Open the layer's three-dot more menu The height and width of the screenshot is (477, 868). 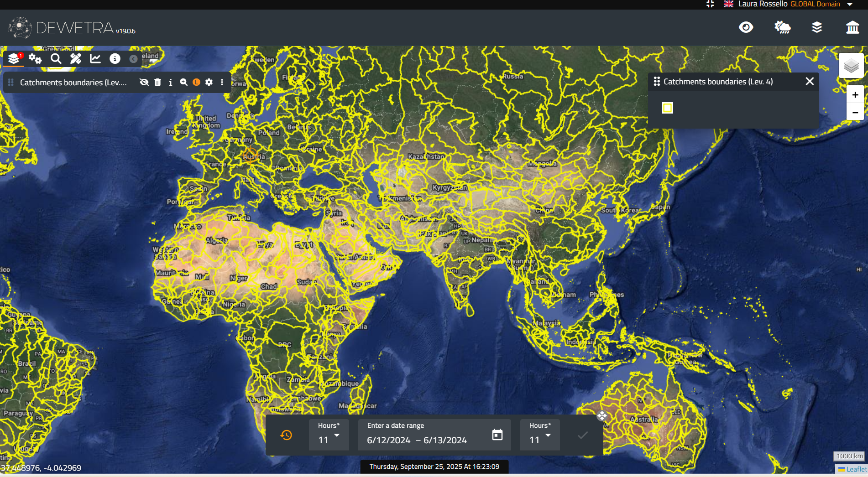(x=222, y=82)
